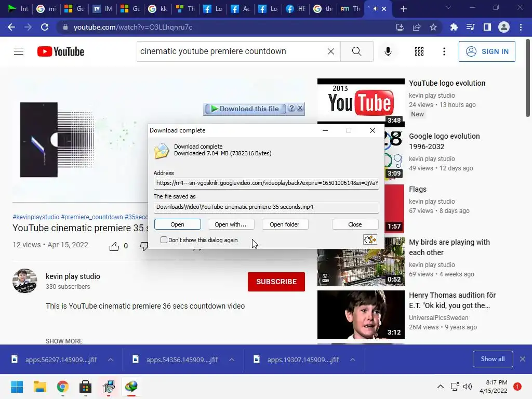
Task: Open the volume speaker tray icon
Action: (468, 387)
